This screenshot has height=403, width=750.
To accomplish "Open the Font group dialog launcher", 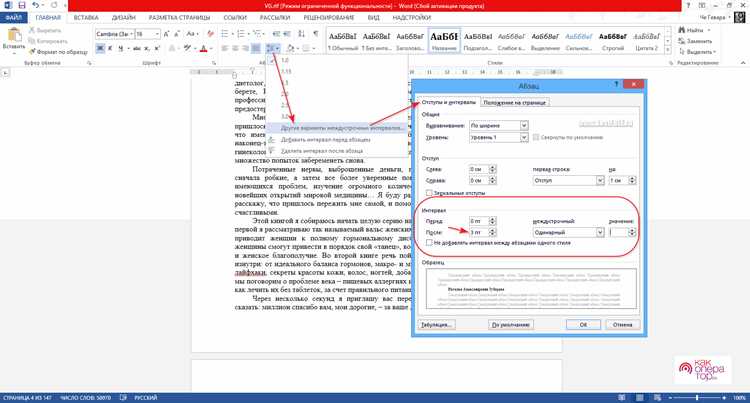I will coord(214,63).
